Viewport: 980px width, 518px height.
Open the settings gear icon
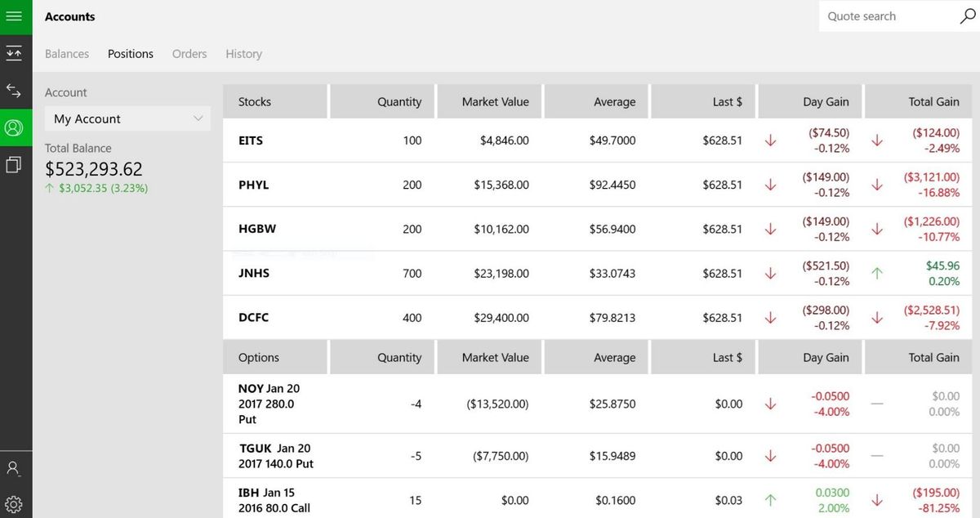tap(16, 503)
